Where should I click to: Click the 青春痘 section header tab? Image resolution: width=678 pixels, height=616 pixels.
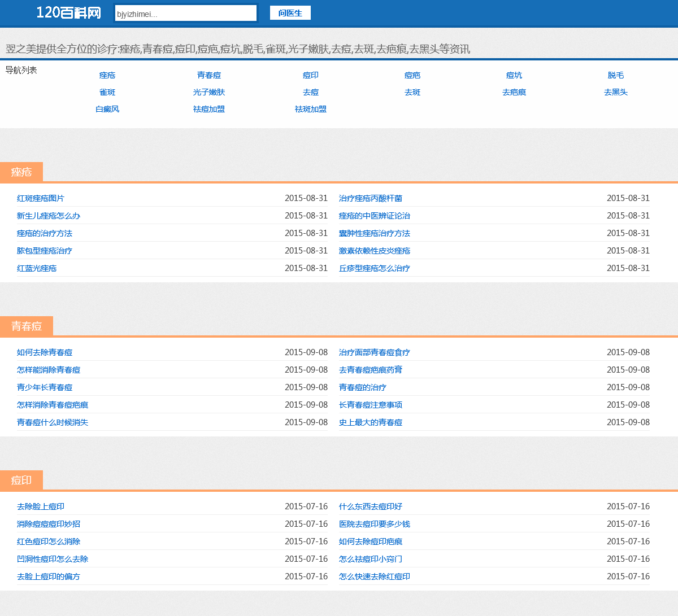click(x=27, y=326)
